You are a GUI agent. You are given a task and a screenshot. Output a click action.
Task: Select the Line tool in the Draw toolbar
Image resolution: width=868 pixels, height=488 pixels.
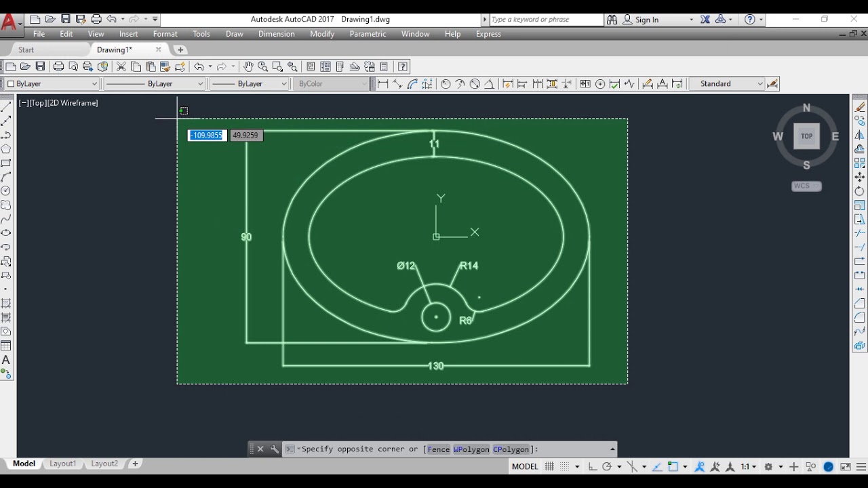(x=6, y=106)
